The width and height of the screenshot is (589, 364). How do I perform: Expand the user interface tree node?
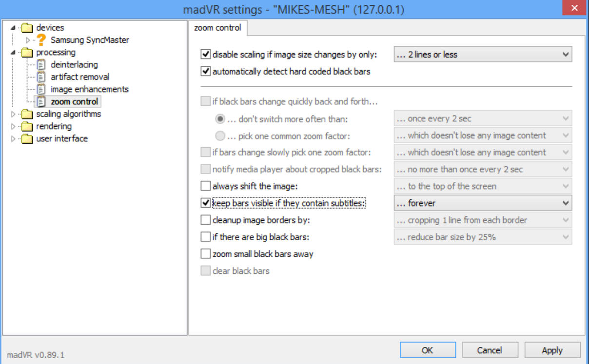(x=13, y=139)
